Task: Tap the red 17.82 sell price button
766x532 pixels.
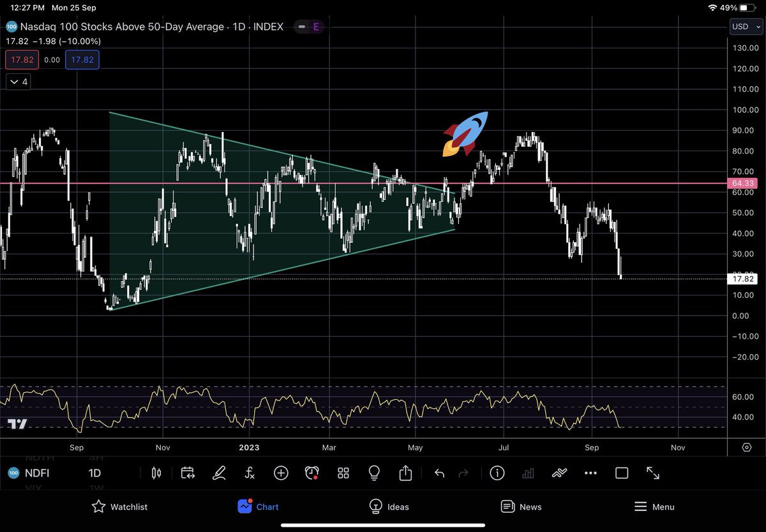Action: [x=22, y=59]
